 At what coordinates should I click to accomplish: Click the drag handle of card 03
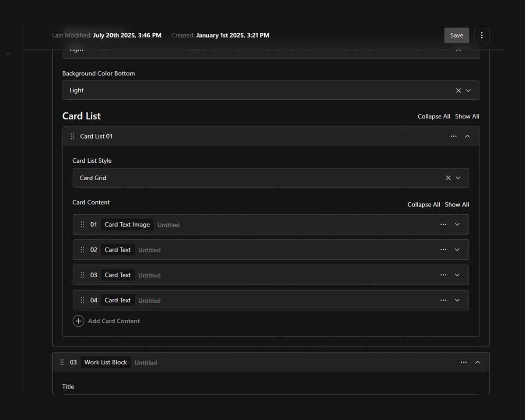click(82, 275)
